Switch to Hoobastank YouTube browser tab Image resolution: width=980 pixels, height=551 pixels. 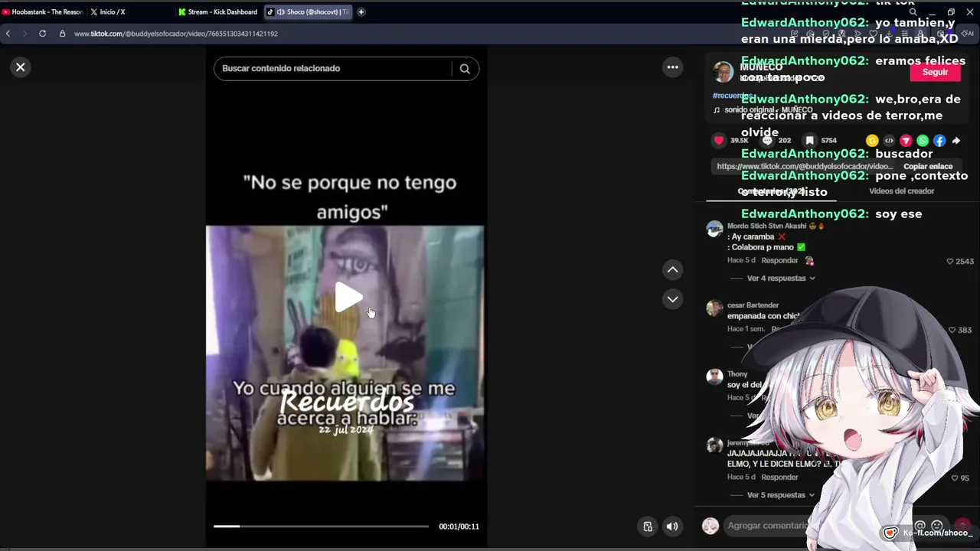[42, 12]
